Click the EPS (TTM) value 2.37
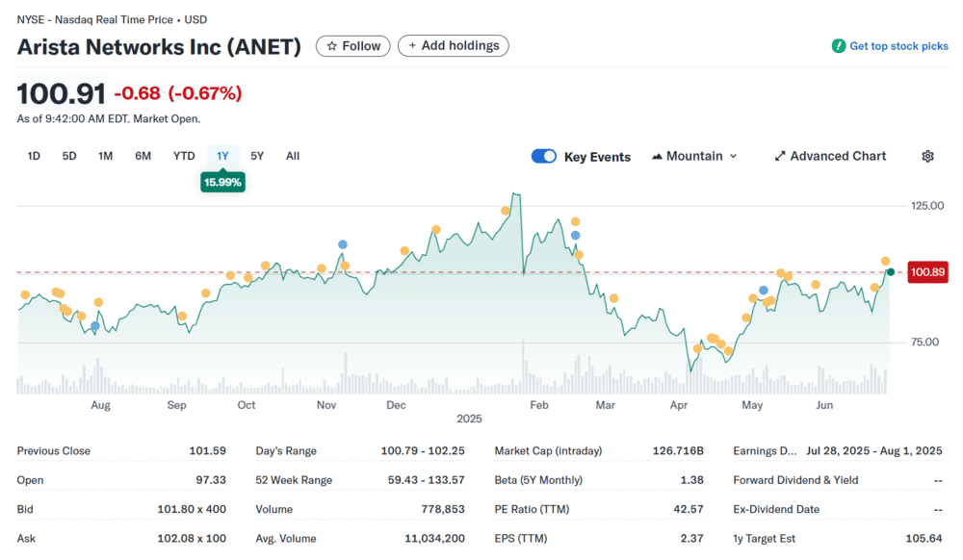The width and height of the screenshot is (963, 560). 692,539
